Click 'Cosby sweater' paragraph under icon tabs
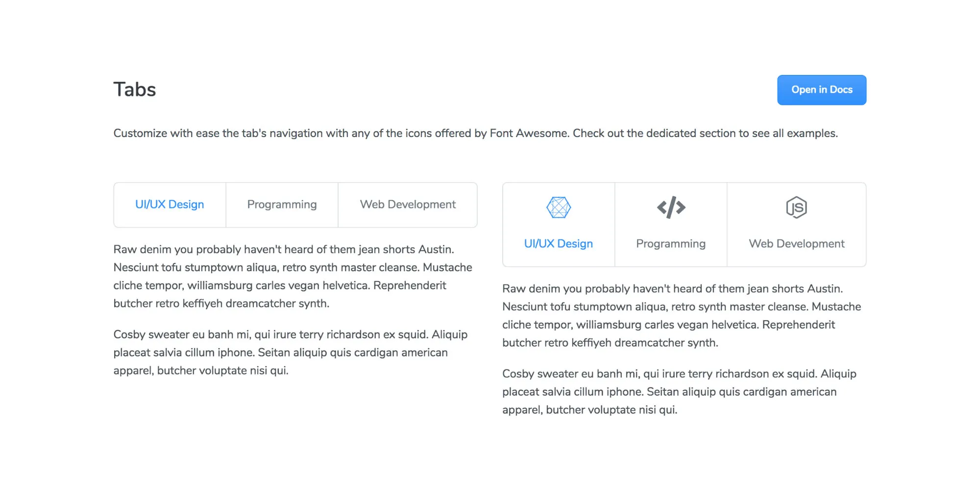Screen dimensions: 980x495 pos(680,392)
